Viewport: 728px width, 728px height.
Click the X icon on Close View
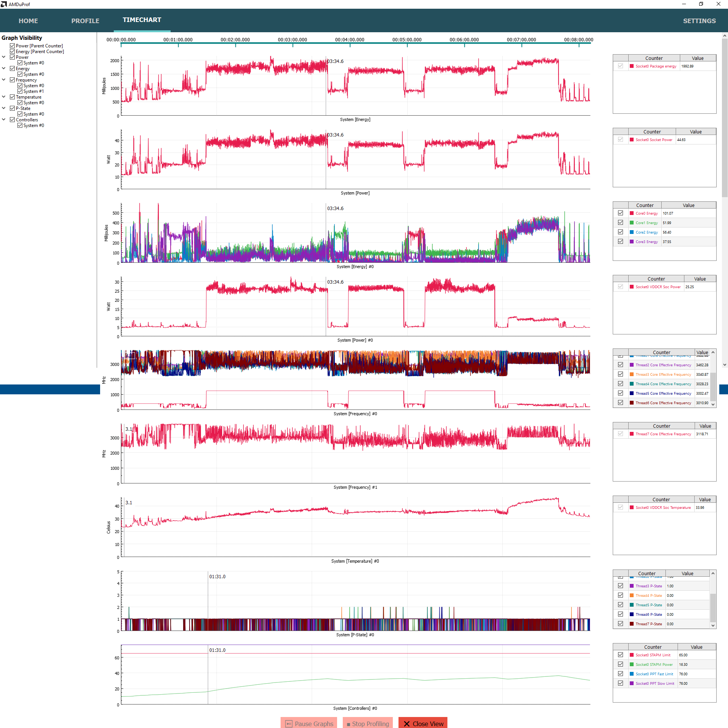407,724
